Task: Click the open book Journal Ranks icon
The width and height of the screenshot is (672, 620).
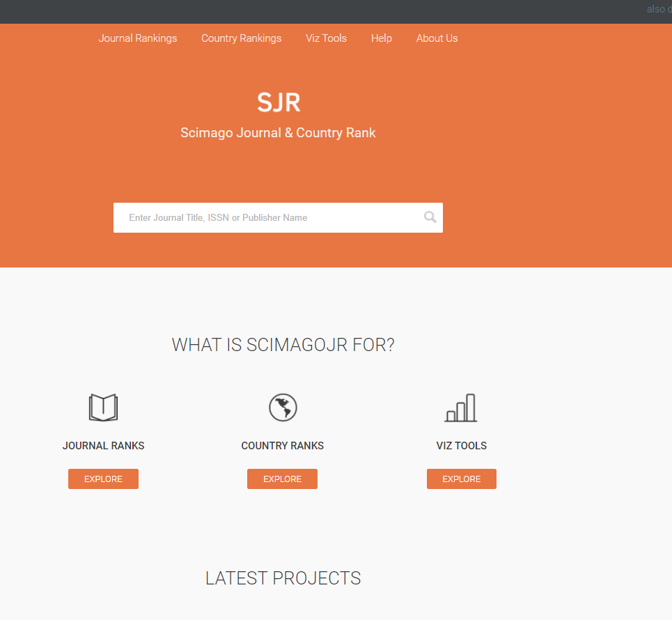Action: coord(103,408)
